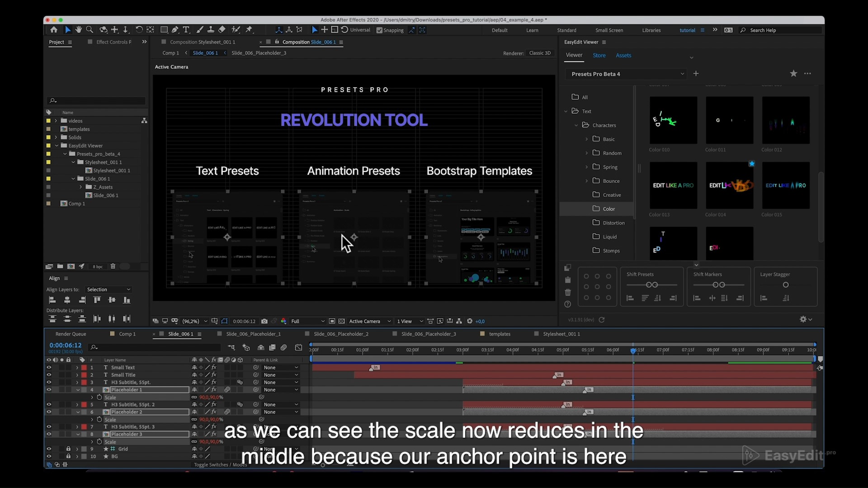The height and width of the screenshot is (488, 868).
Task: Switch to Small Screen workspace
Action: pyautogui.click(x=609, y=30)
